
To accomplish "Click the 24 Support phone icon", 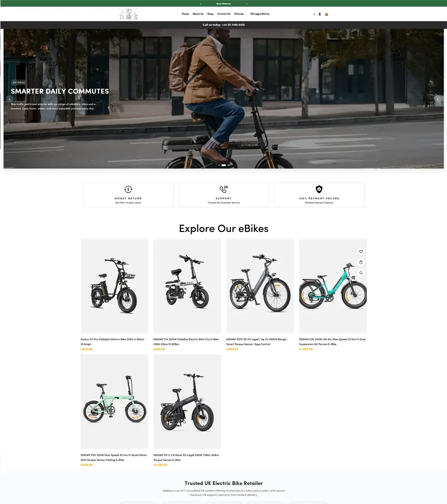I will pyautogui.click(x=224, y=189).
